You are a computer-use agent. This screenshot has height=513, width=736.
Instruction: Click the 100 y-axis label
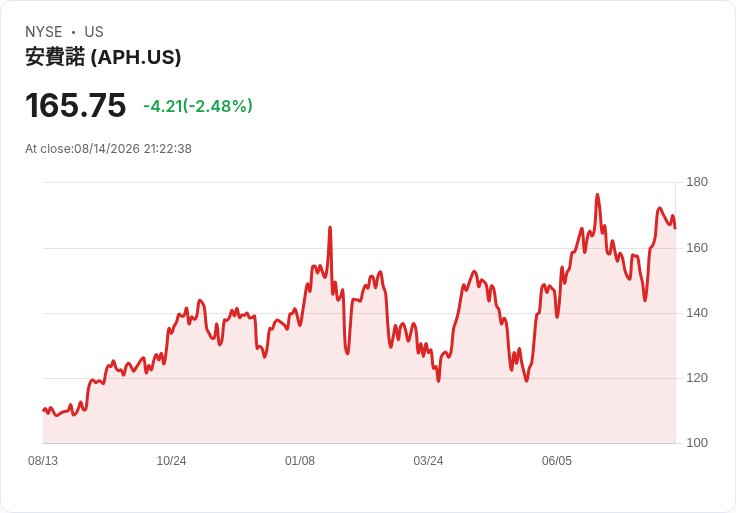[x=697, y=443]
